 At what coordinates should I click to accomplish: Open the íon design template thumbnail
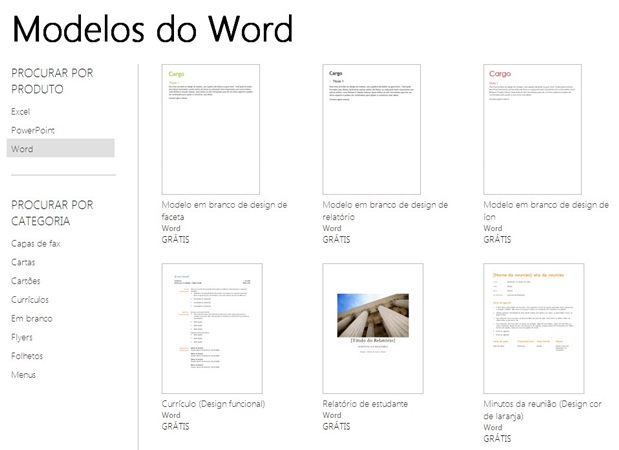pos(532,129)
